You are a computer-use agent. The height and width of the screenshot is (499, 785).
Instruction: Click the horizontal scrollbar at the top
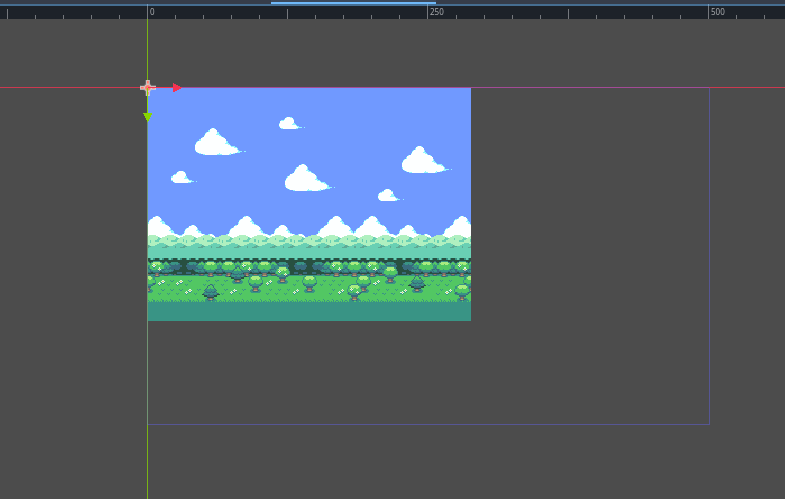352,3
